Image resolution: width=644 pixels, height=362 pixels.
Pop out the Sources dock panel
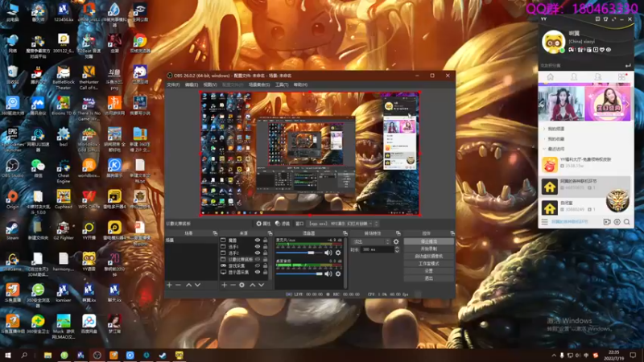point(270,233)
